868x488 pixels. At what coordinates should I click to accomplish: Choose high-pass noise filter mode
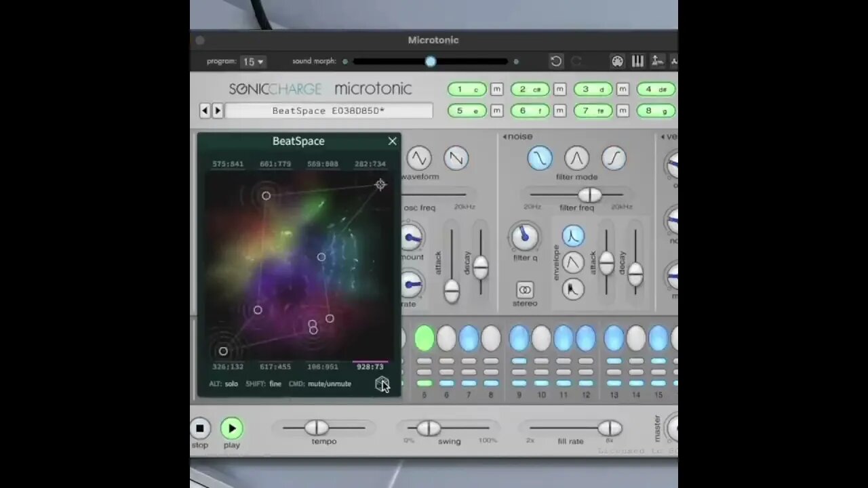tap(614, 158)
